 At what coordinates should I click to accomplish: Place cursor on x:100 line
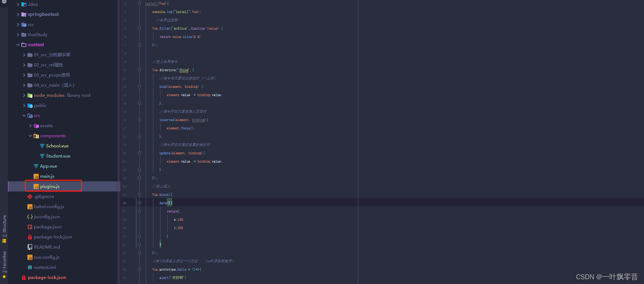point(179,219)
